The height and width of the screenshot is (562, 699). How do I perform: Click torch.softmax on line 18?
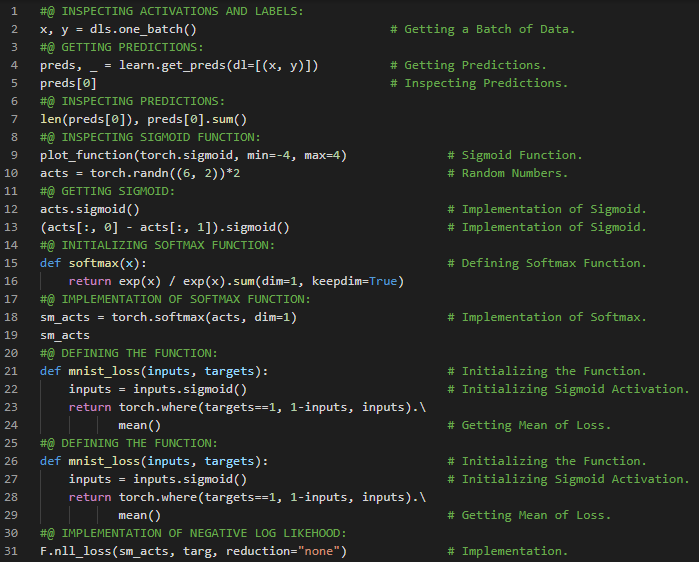161,317
